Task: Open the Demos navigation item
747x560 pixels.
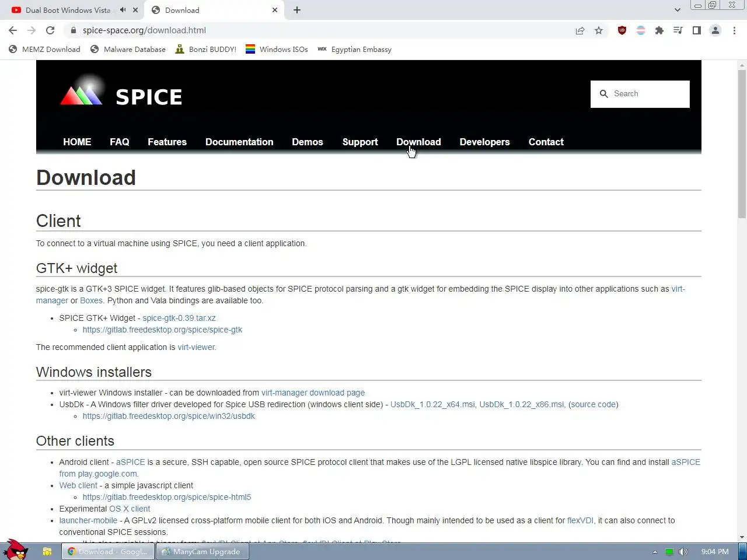Action: click(308, 142)
